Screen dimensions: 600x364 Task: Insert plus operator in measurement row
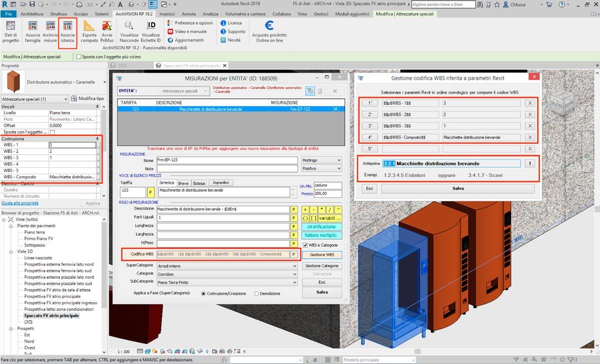pos(305,209)
